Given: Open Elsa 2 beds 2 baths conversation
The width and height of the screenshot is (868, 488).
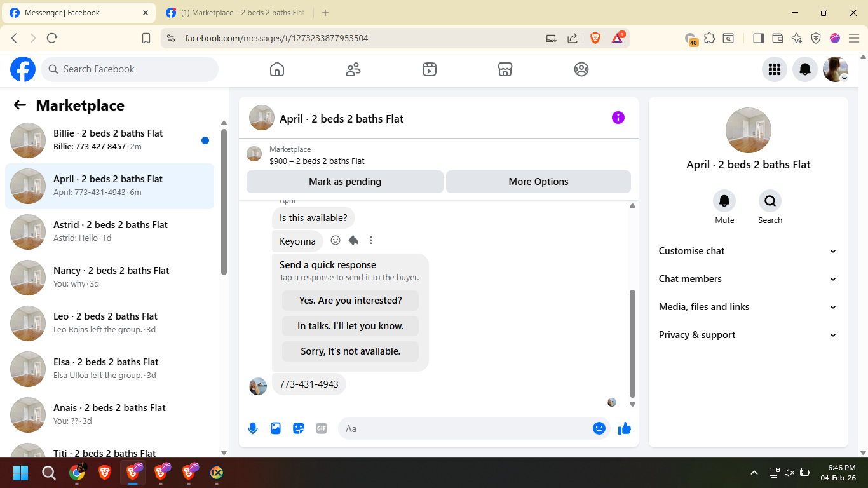Looking at the screenshot, I should (109, 369).
